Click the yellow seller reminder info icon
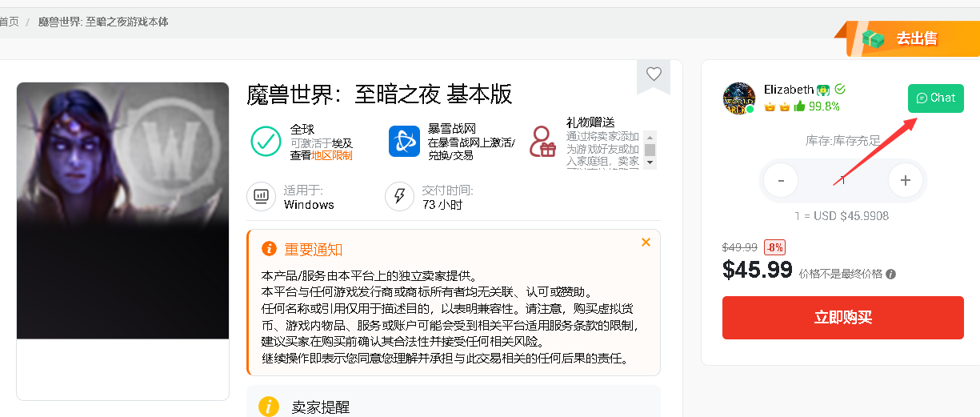 pyautogui.click(x=269, y=407)
